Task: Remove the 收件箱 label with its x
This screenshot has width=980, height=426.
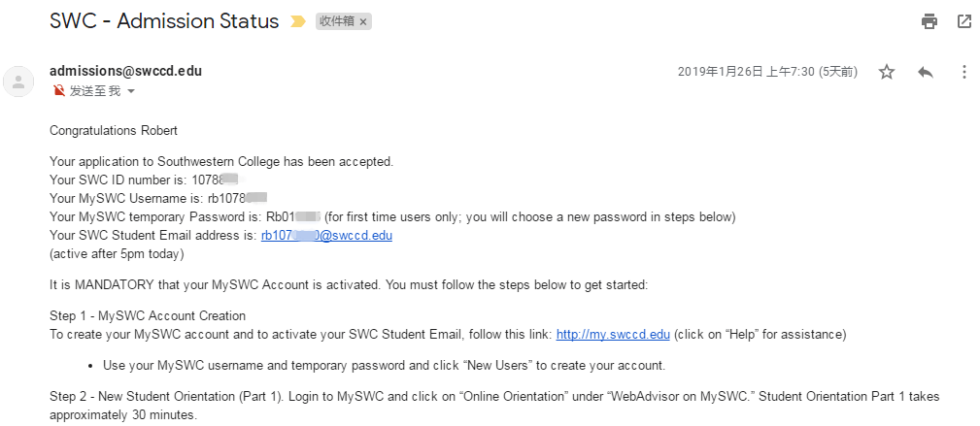Action: click(x=363, y=22)
